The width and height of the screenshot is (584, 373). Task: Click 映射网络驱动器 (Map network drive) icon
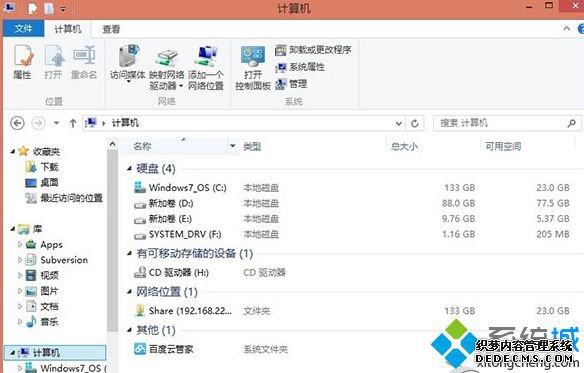[166, 67]
